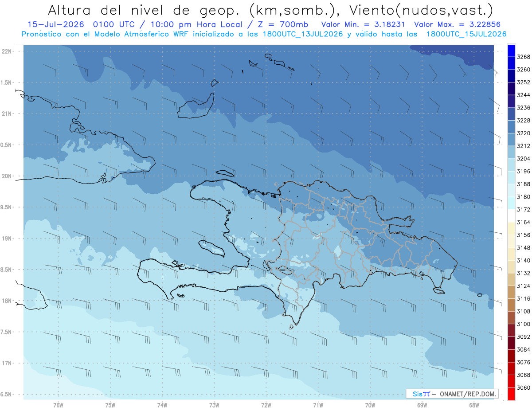Pick the pale yellow swatch between 3156 and 3164
The image size is (532, 411).
pyautogui.click(x=511, y=228)
